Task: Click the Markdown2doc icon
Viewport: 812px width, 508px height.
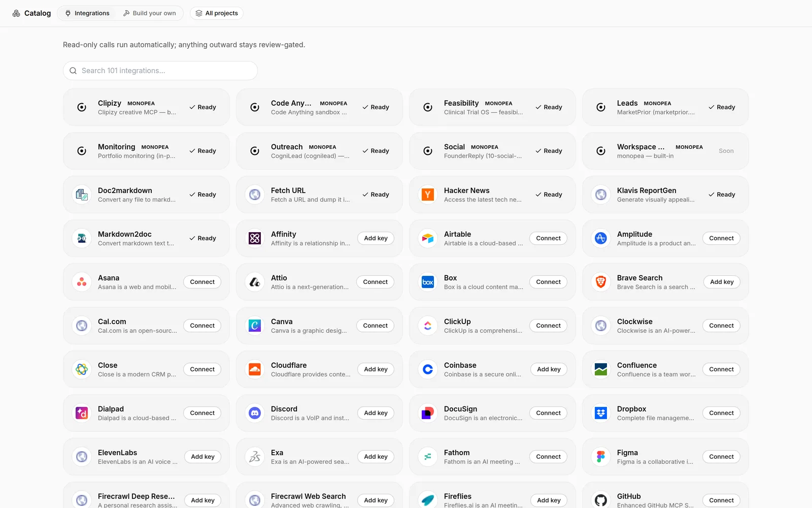Action: pos(82,238)
